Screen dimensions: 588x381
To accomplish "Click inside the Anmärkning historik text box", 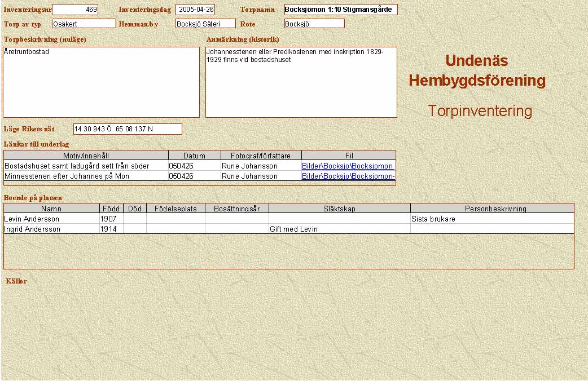I will [x=301, y=82].
